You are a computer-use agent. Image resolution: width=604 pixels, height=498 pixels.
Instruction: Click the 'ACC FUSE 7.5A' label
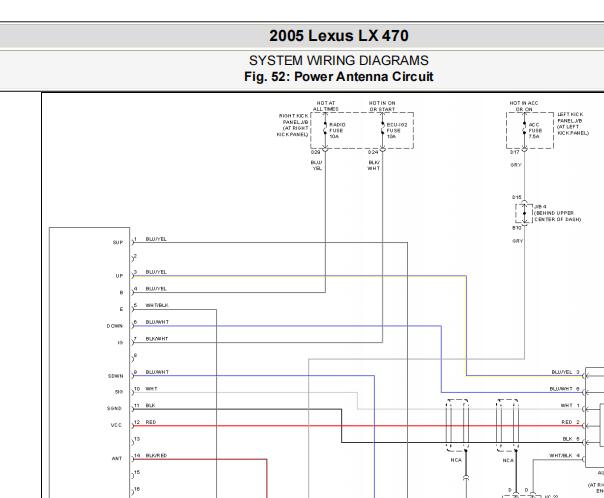point(535,131)
